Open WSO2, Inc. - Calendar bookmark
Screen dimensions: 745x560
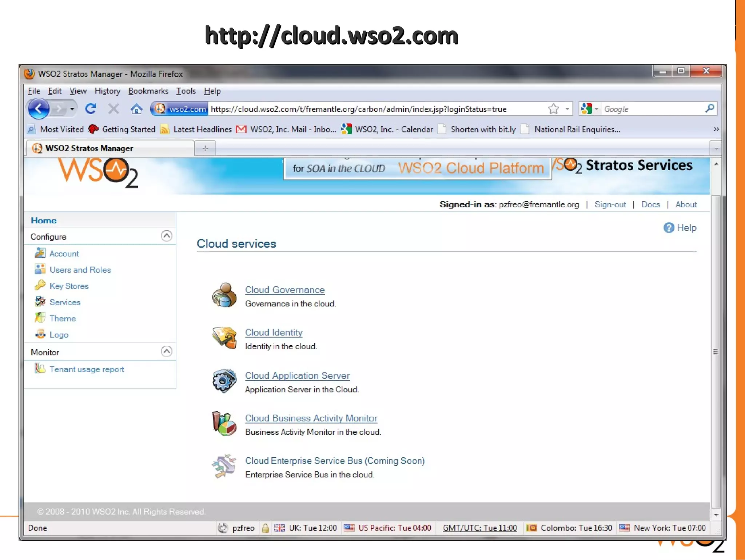click(387, 129)
